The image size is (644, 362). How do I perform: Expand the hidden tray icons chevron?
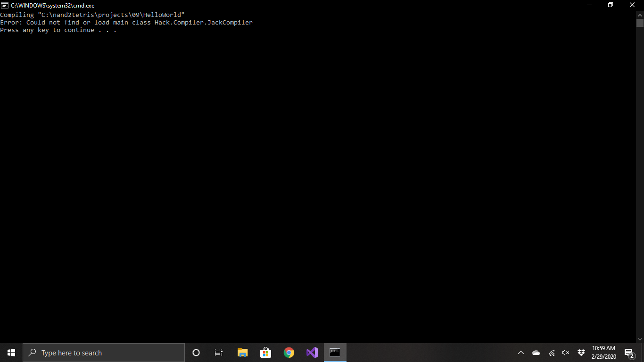click(x=521, y=353)
